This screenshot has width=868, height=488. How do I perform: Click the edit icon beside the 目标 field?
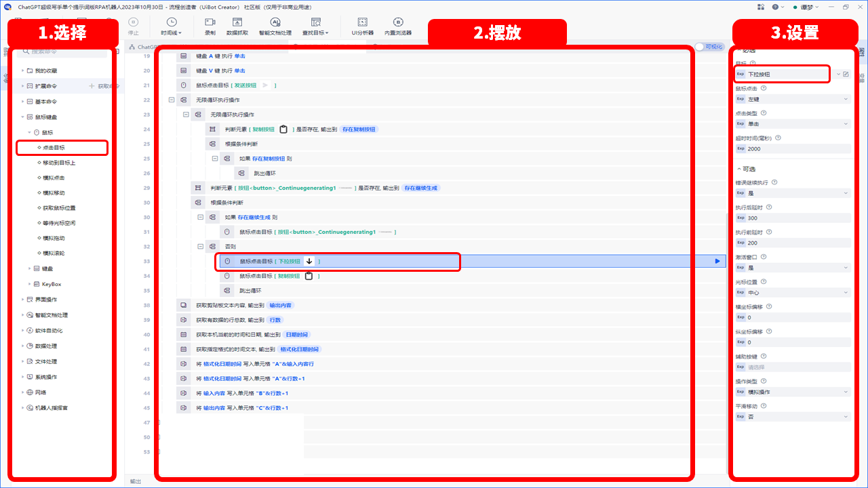click(x=846, y=74)
